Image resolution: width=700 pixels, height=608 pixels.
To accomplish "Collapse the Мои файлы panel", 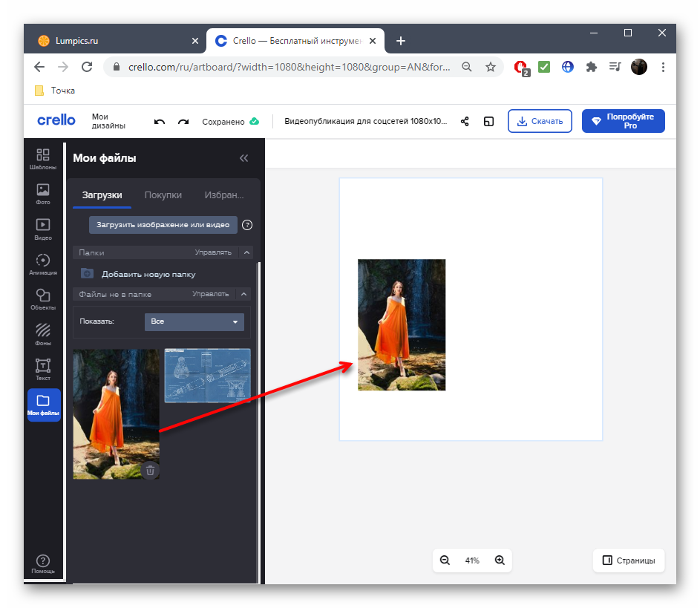I will (243, 158).
